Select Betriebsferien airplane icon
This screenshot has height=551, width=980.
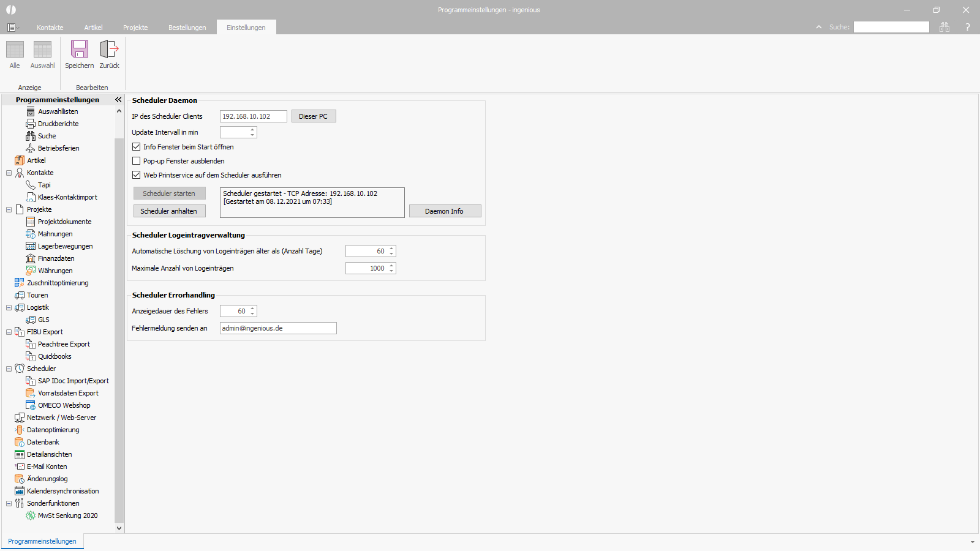tap(31, 148)
